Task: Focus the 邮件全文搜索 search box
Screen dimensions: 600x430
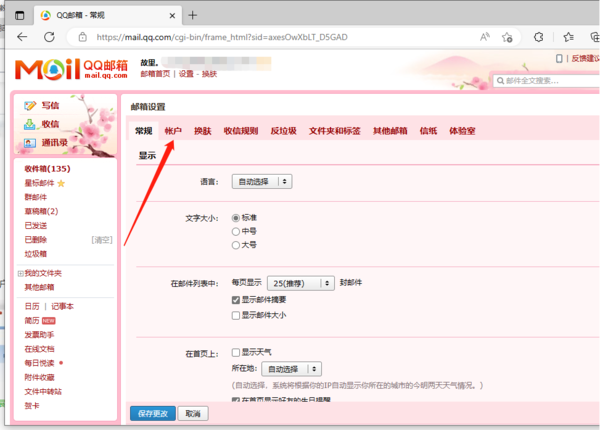Action: click(546, 81)
